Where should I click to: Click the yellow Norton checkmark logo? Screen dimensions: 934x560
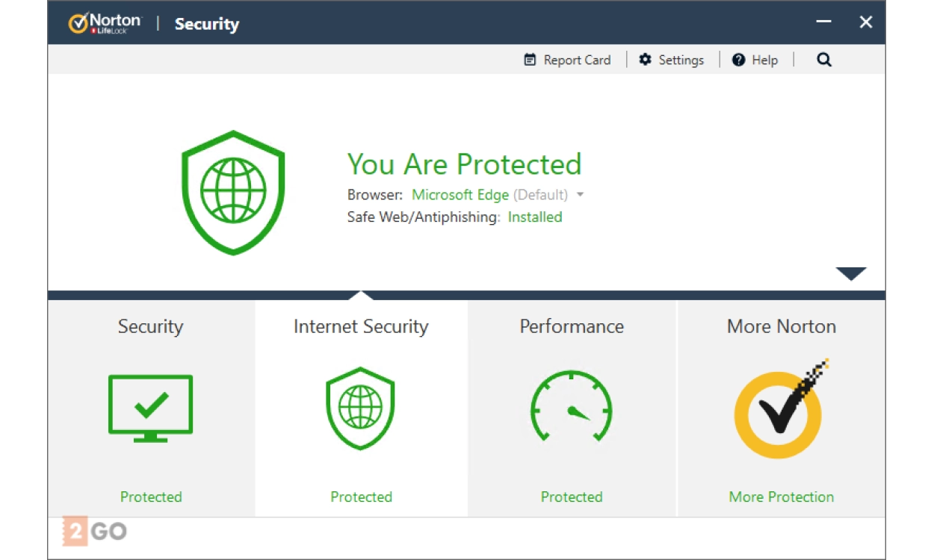click(x=779, y=412)
